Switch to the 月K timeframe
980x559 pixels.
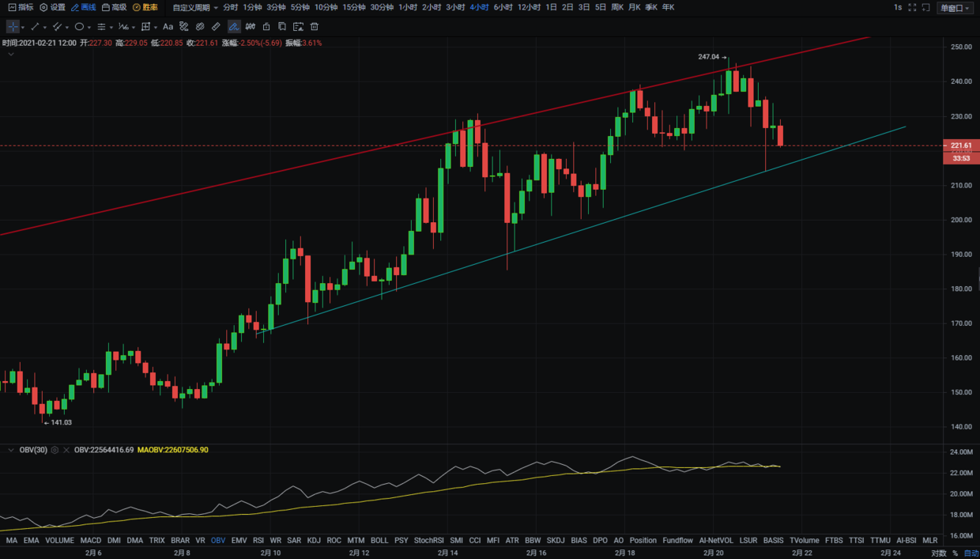pyautogui.click(x=635, y=7)
